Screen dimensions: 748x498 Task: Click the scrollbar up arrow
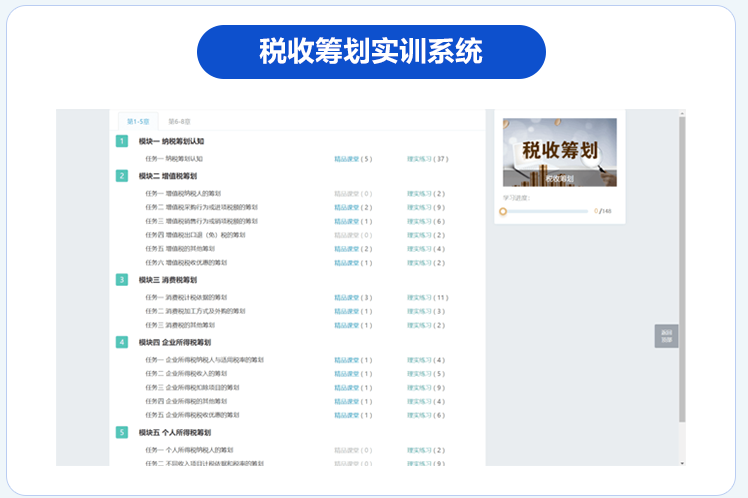(682, 114)
